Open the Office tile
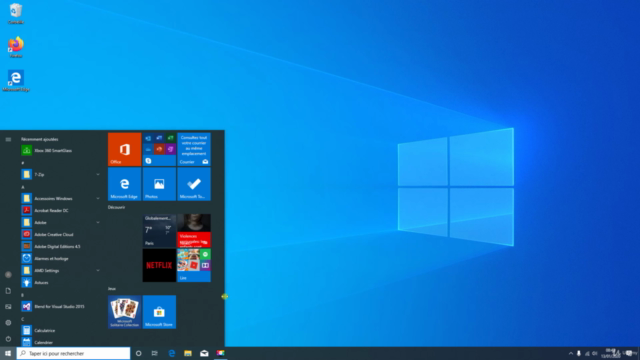 click(x=124, y=149)
